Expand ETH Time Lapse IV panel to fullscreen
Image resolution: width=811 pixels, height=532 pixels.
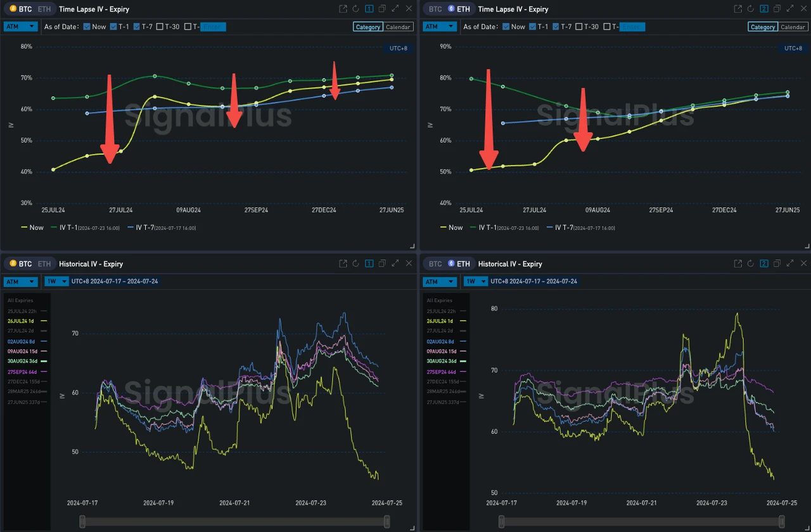[789, 9]
